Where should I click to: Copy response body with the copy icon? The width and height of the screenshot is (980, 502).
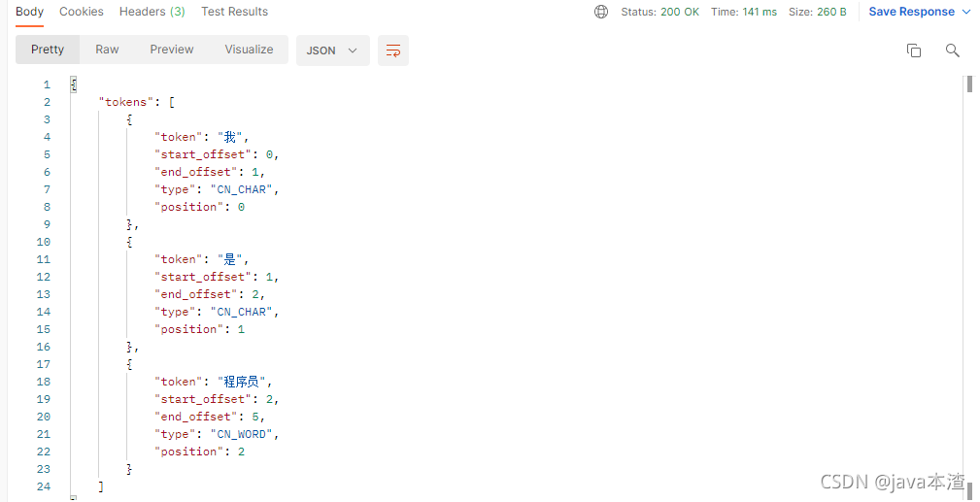[x=914, y=50]
